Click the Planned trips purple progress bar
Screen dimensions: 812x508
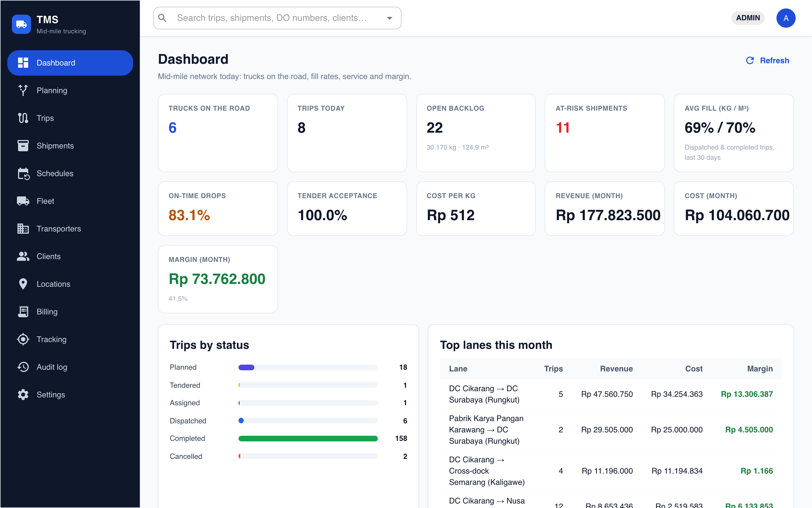pos(246,367)
